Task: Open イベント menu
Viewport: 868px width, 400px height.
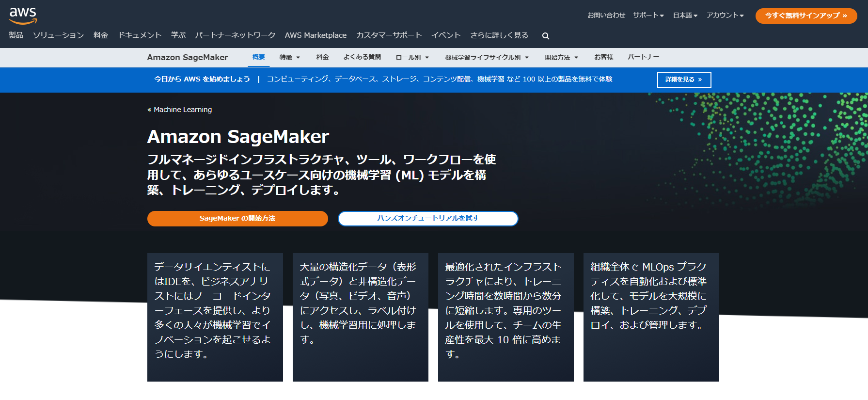Action: click(446, 35)
